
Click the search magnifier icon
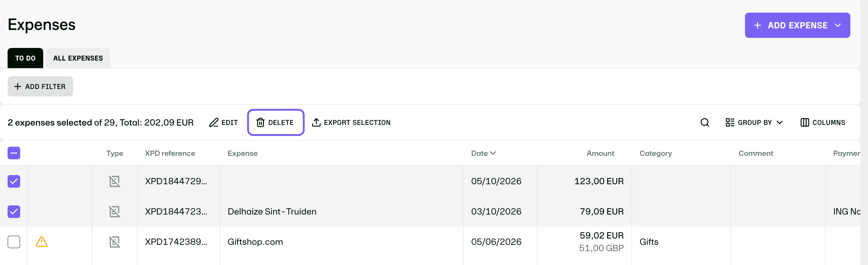(705, 122)
